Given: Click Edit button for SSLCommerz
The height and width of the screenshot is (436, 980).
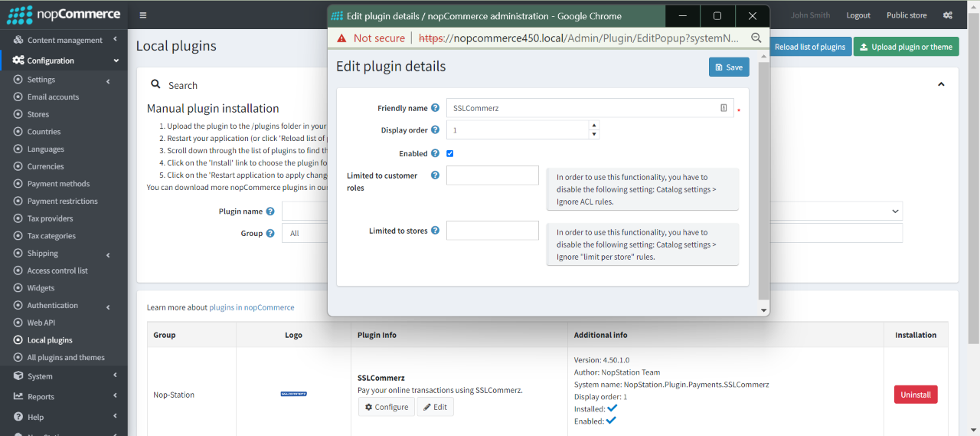Looking at the screenshot, I should (x=436, y=407).
